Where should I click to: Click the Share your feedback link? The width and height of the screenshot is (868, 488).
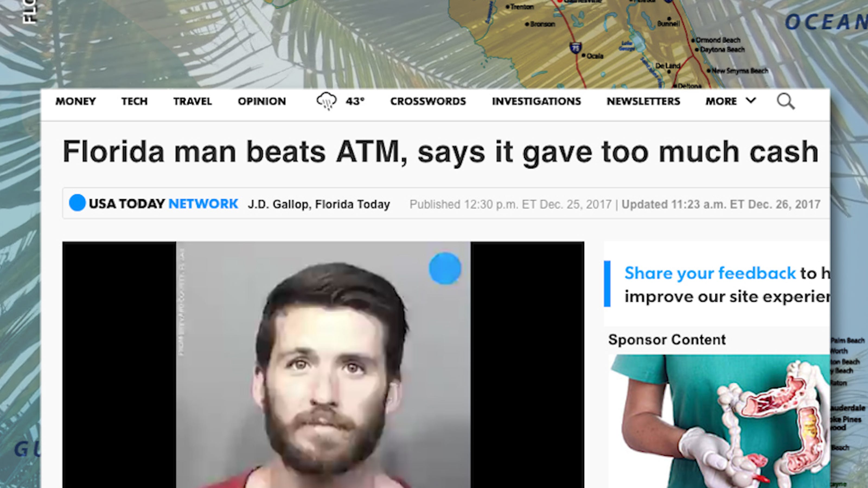(710, 273)
